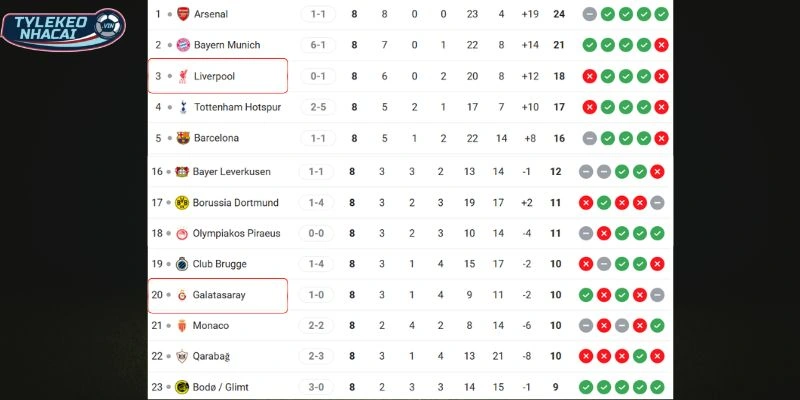
Task: Click the Barcelona club crest icon
Action: (182, 138)
